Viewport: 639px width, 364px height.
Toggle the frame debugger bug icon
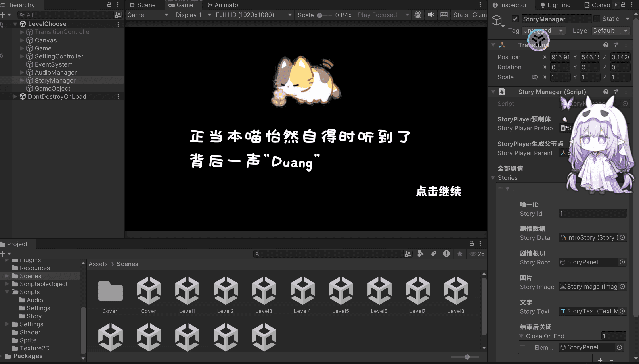418,15
